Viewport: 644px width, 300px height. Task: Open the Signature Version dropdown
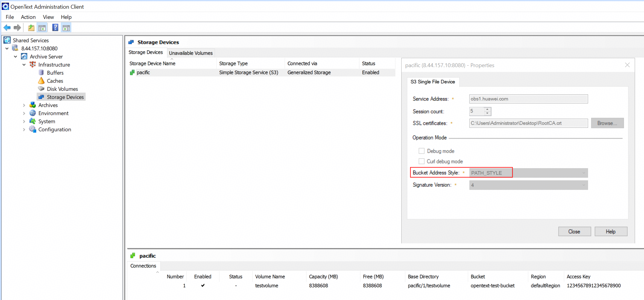528,185
